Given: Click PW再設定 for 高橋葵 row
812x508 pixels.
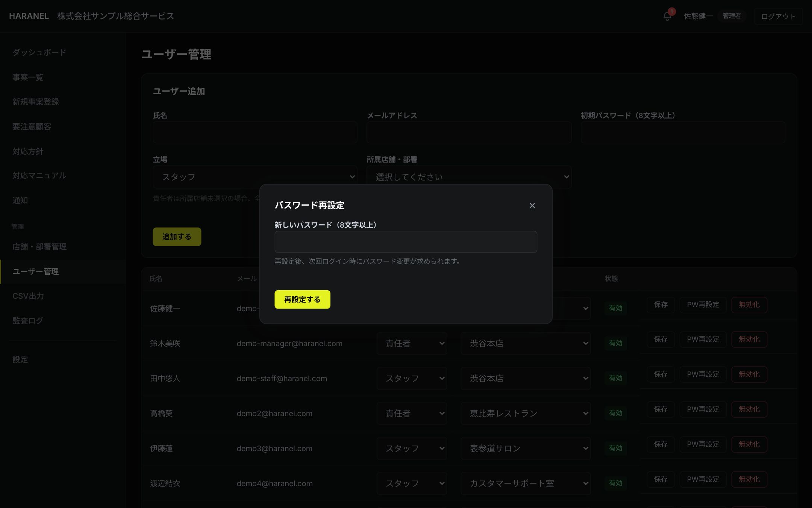Looking at the screenshot, I should point(703,409).
